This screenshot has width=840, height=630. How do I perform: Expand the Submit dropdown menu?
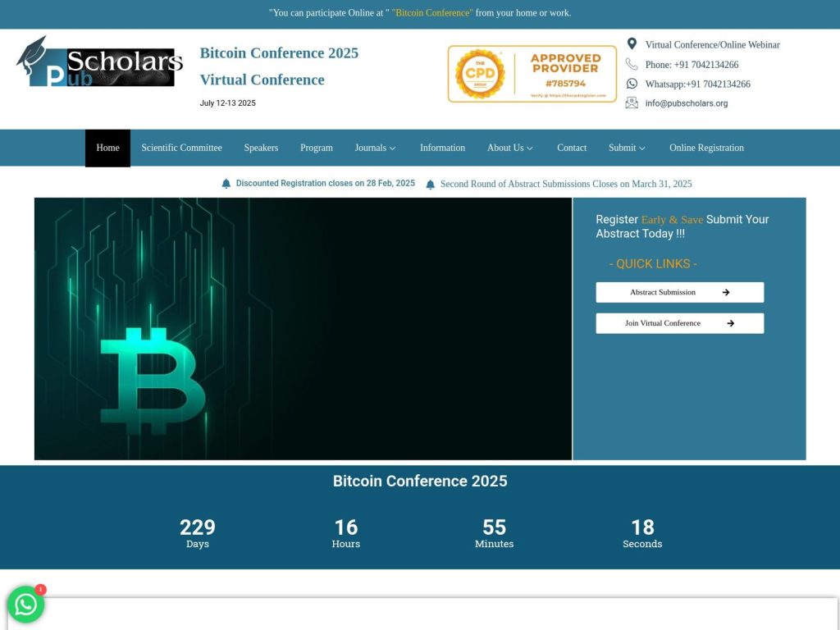627,148
